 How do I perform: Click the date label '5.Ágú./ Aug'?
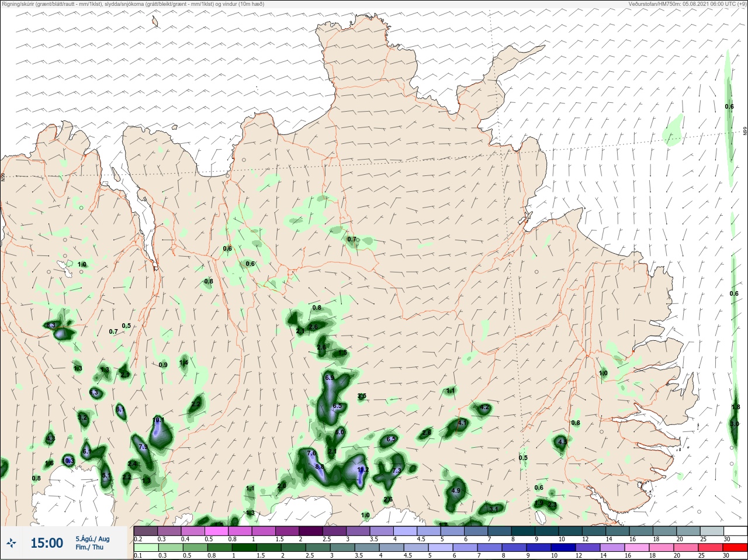coord(92,539)
